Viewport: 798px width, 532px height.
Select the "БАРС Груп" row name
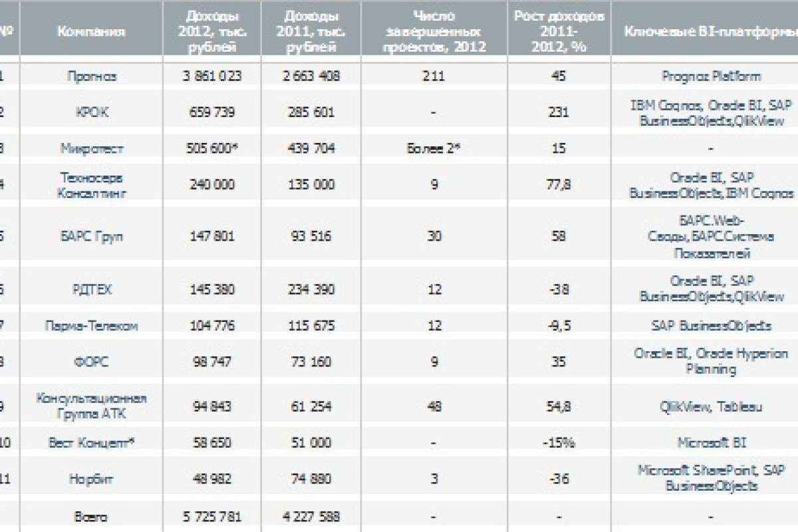[92, 237]
